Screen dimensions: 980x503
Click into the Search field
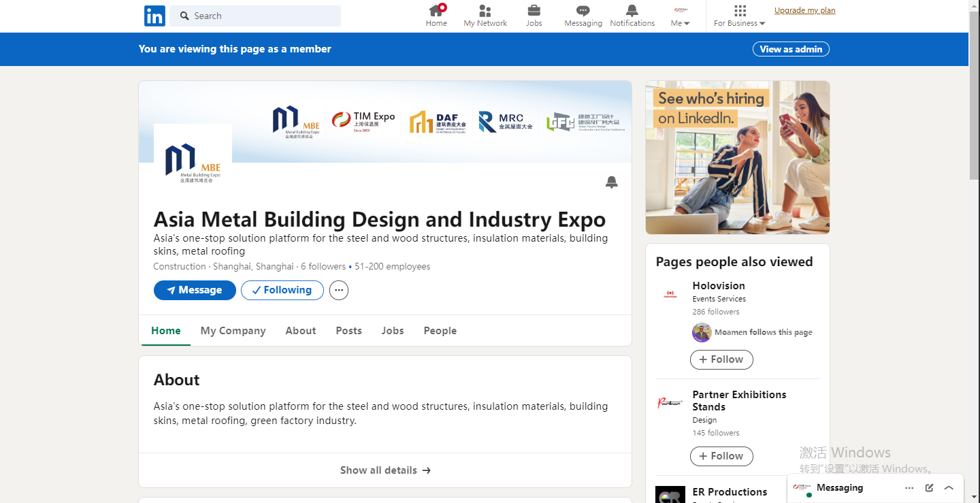coord(255,16)
